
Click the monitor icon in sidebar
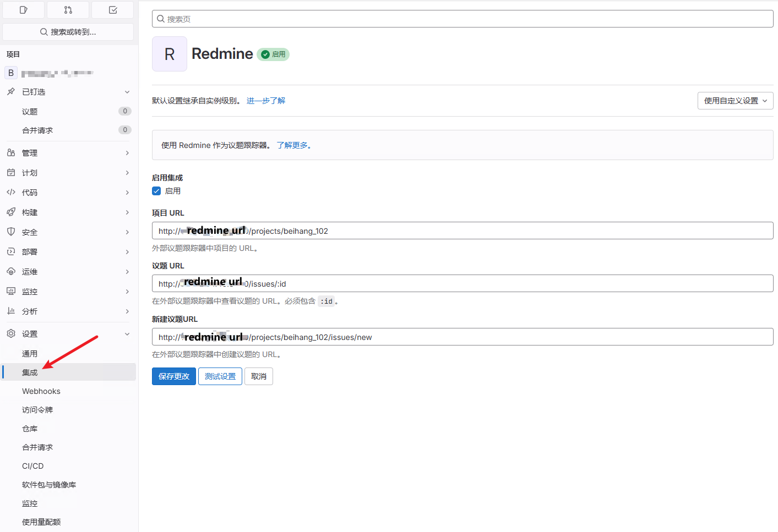[x=11, y=292]
